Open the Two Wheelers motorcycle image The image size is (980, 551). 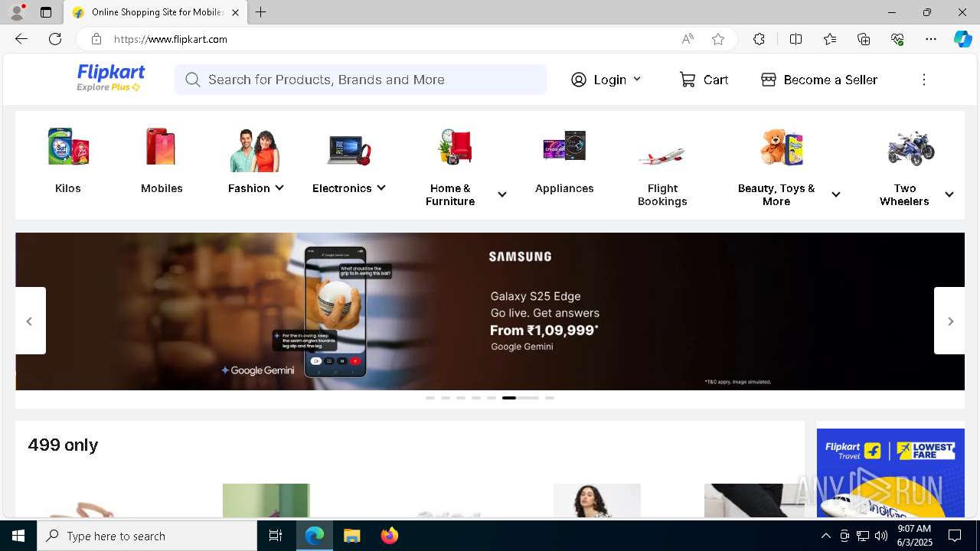tap(911, 148)
